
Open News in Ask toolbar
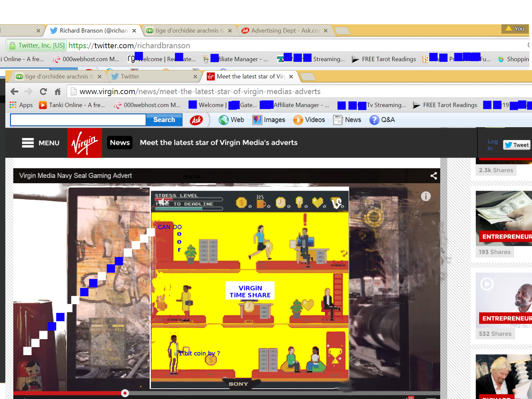347,120
